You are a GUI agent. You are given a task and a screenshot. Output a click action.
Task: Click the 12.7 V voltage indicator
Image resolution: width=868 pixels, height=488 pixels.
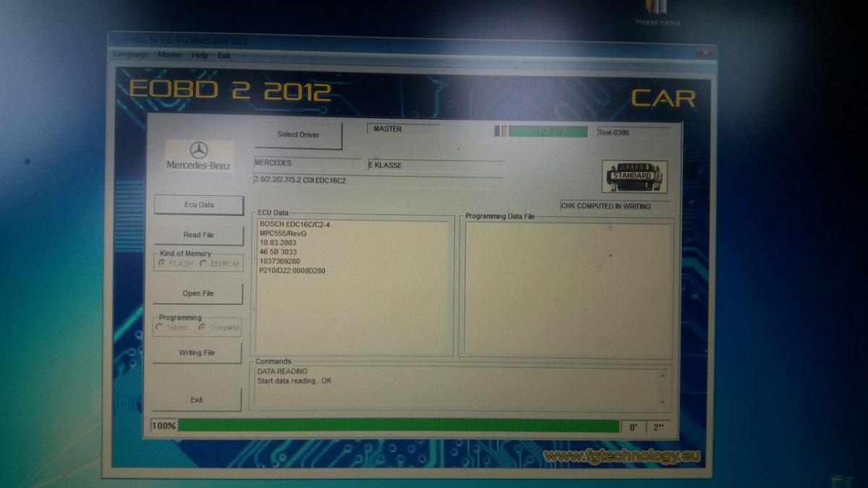[x=548, y=132]
